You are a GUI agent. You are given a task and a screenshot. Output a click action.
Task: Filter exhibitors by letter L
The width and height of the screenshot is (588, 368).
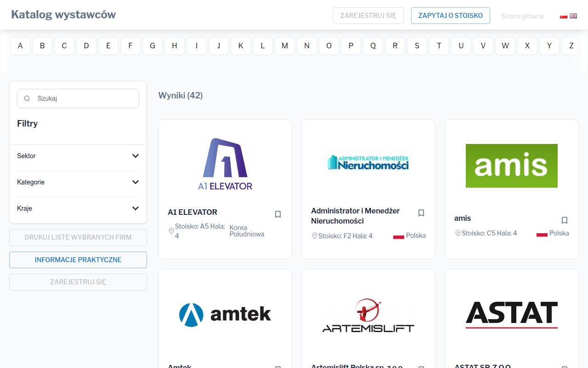(x=263, y=46)
